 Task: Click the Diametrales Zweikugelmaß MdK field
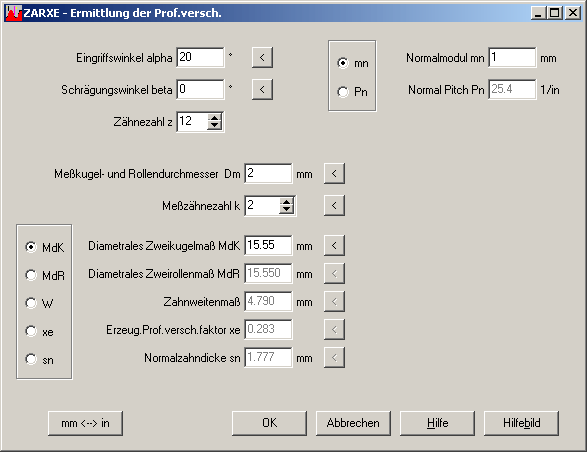[268, 246]
